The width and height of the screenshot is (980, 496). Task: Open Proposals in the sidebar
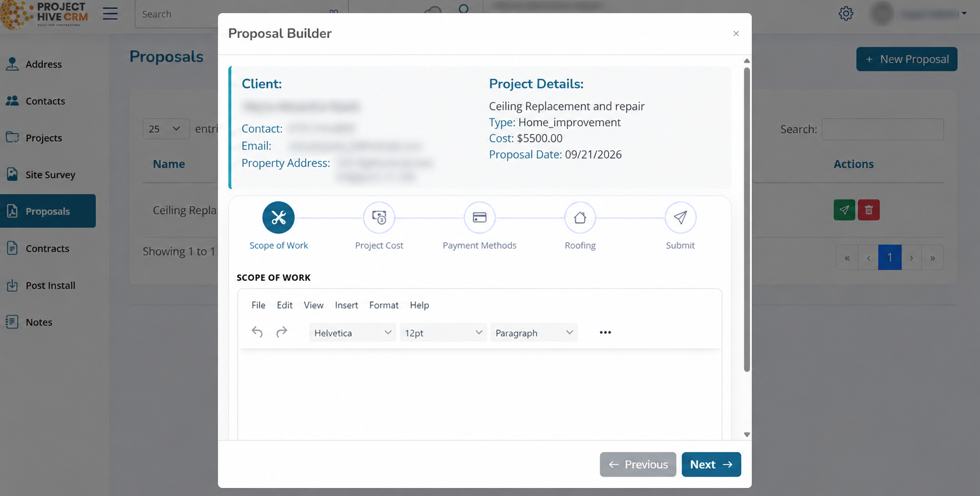[x=48, y=211]
